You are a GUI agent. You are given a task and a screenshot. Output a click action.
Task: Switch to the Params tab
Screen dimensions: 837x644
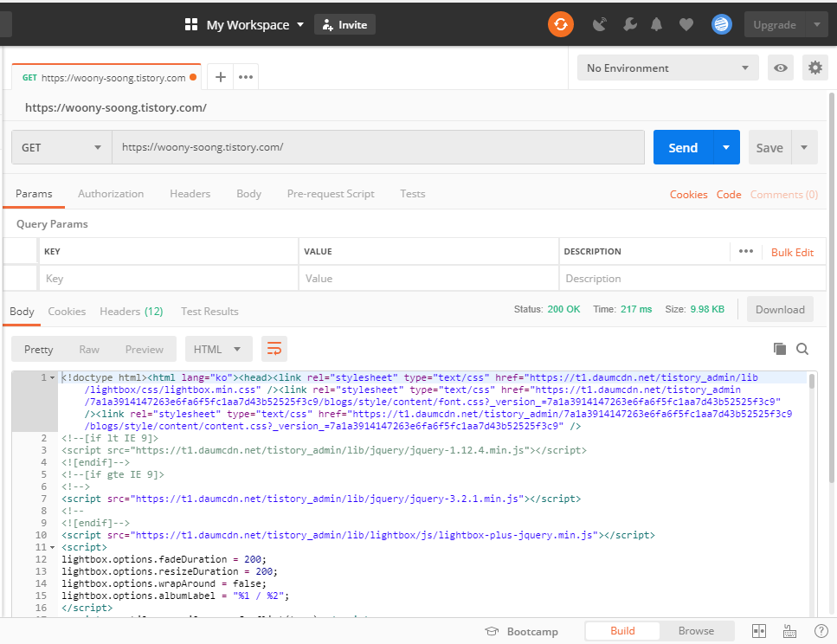pyautogui.click(x=34, y=194)
